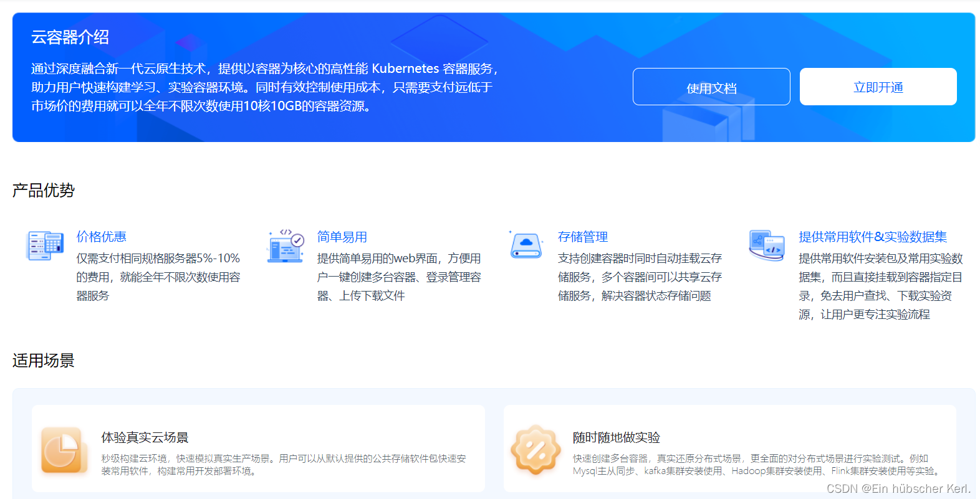The width and height of the screenshot is (980, 499).
Task: Click the 适用场景 section heading
Action: [44, 360]
